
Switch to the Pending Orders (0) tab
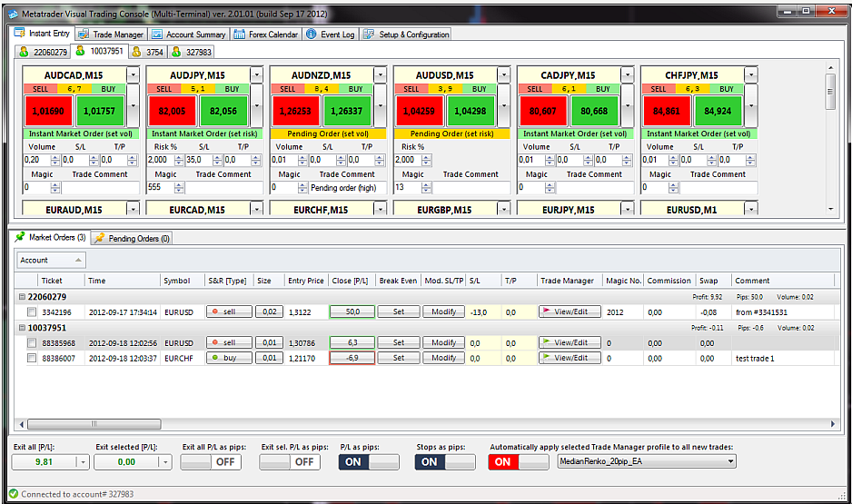click(x=132, y=239)
